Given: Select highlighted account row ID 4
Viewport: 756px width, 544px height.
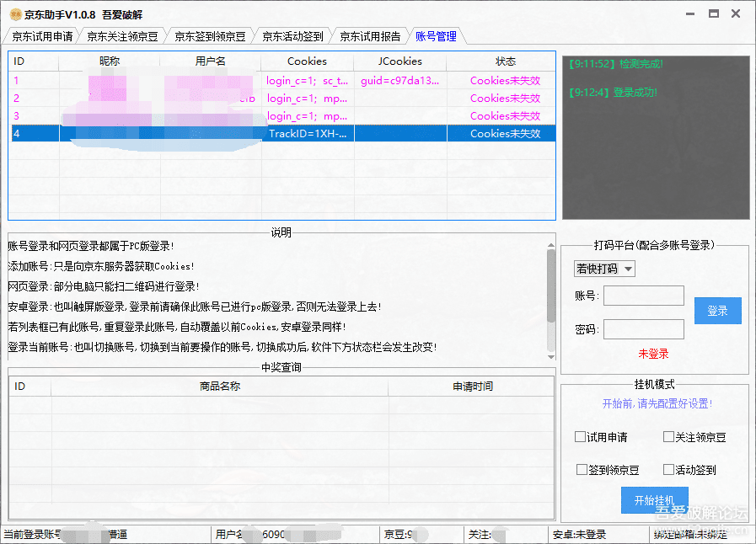Looking at the screenshot, I should coord(282,133).
